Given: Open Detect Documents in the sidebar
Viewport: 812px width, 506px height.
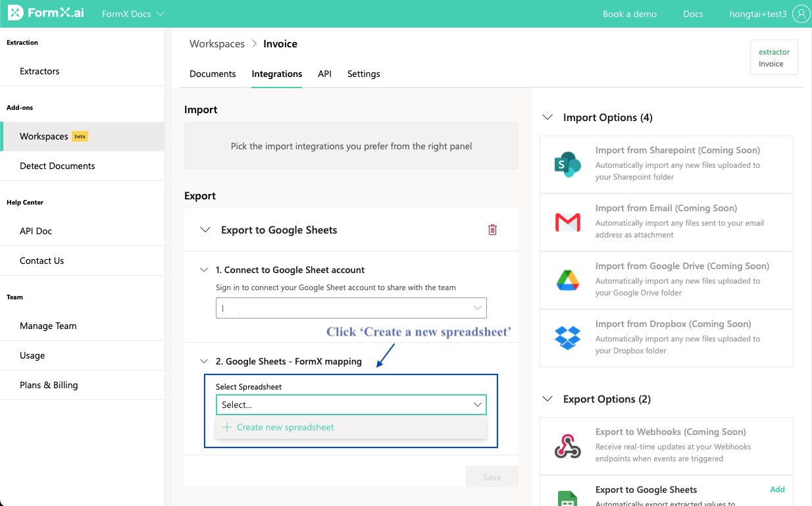Looking at the screenshot, I should [82, 166].
